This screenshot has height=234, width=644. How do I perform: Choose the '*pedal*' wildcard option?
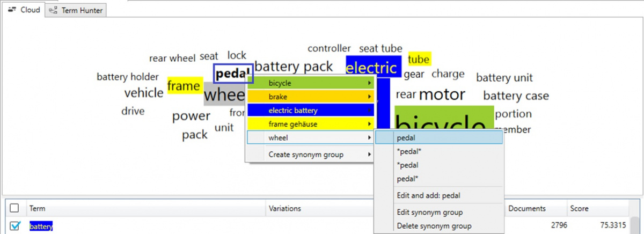[x=439, y=151]
